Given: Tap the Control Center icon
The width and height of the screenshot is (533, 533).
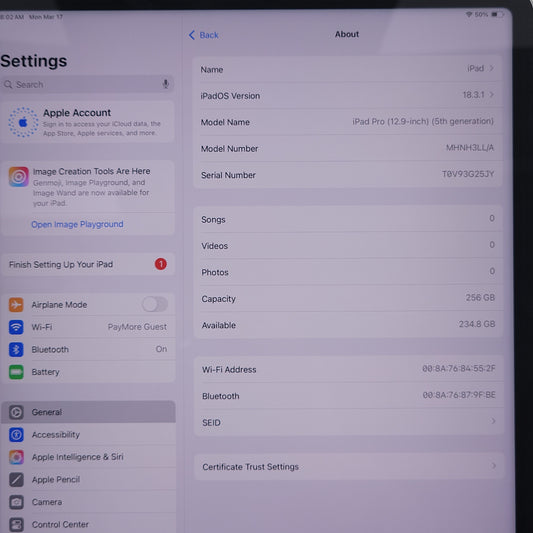Looking at the screenshot, I should (x=16, y=524).
